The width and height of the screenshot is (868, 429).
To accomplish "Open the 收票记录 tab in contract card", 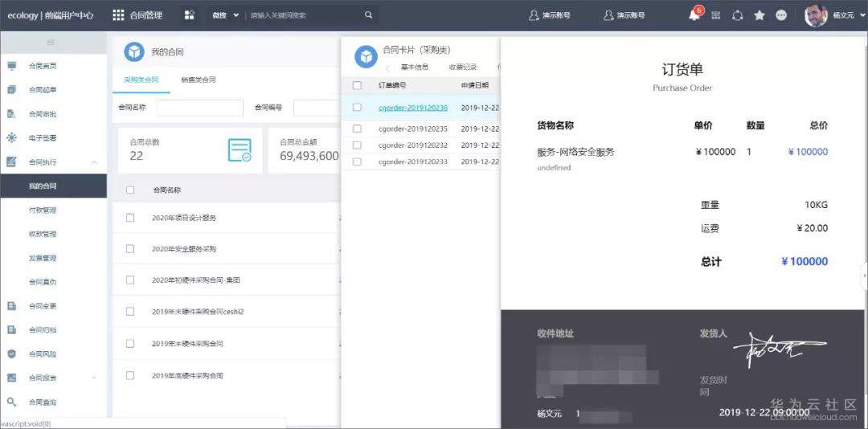I will [x=463, y=67].
